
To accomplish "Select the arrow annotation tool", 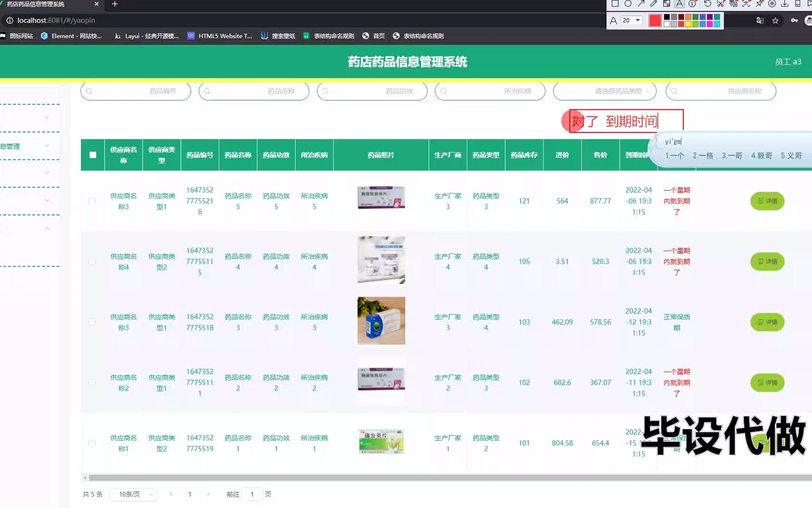I will click(641, 3).
